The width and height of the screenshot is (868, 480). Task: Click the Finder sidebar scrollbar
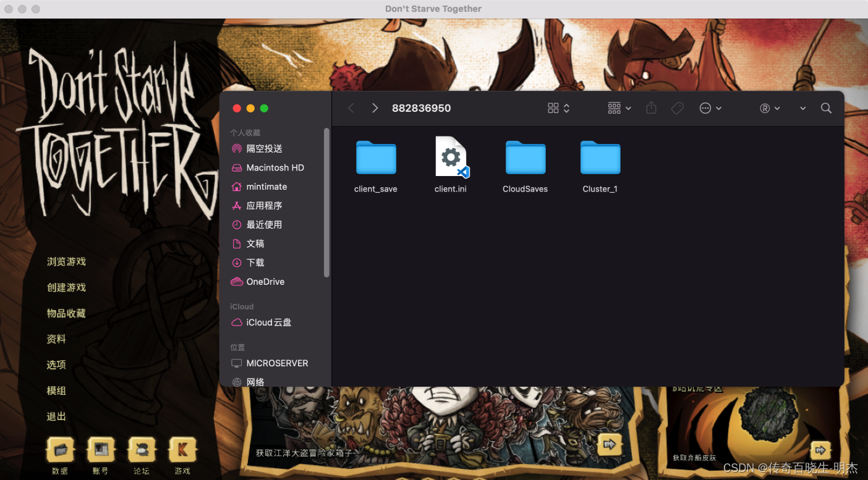click(x=327, y=203)
